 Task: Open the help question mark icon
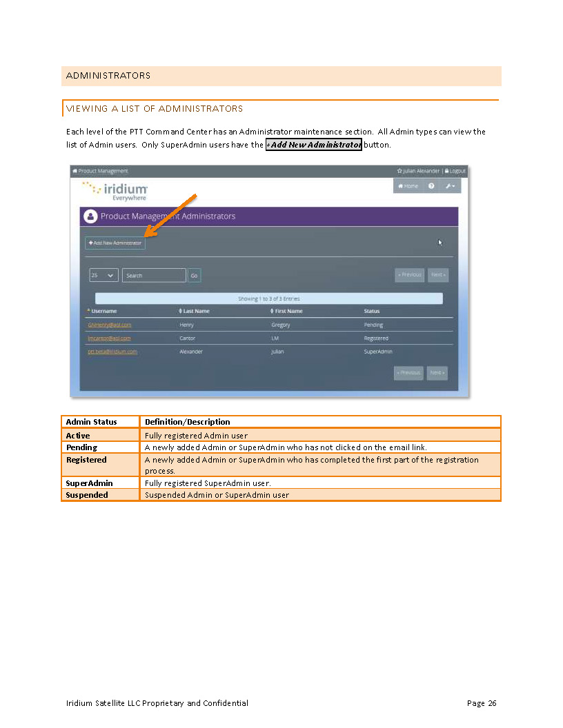(x=431, y=185)
